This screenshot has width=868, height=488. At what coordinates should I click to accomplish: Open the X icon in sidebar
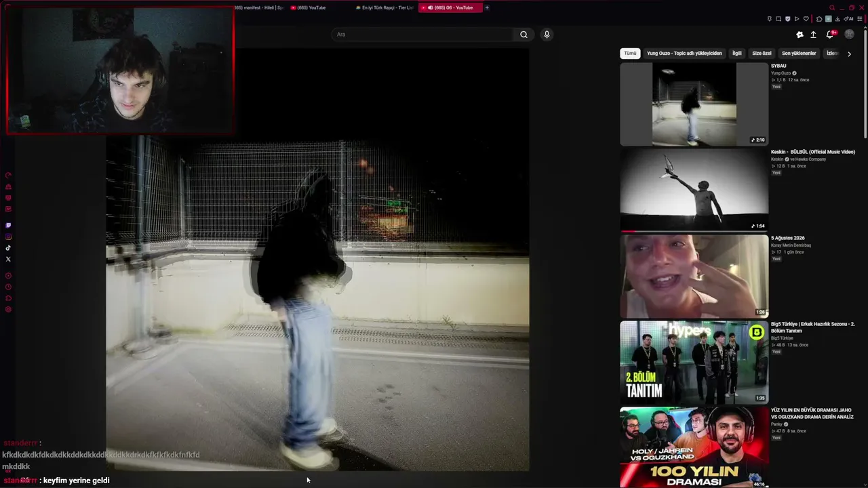point(8,259)
